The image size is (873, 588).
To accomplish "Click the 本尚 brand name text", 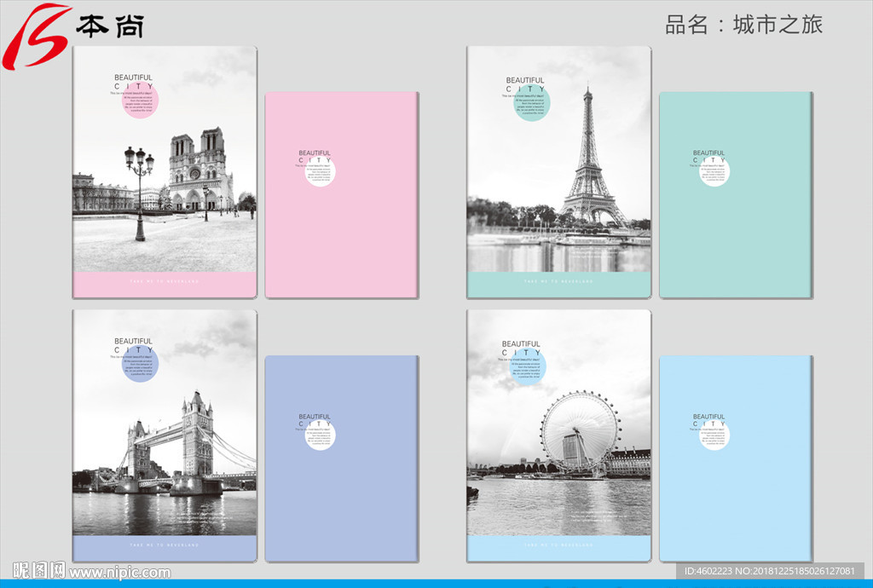I will 109,26.
